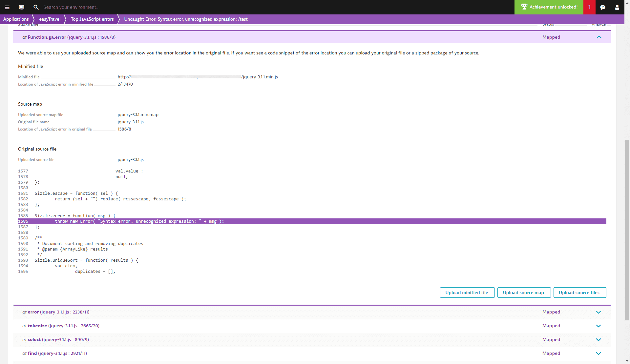Click the Upload source map button
This screenshot has width=630, height=364.
[523, 293]
